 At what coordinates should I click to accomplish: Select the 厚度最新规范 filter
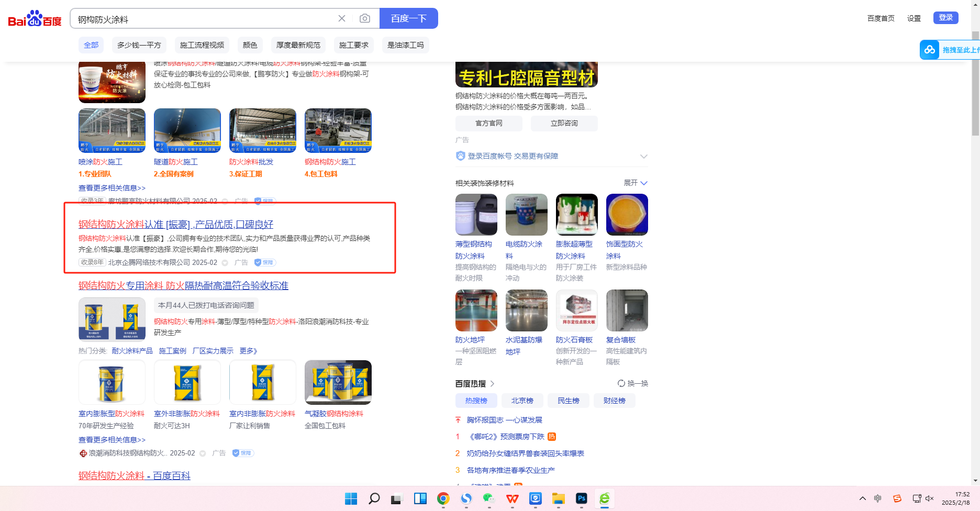pyautogui.click(x=298, y=45)
